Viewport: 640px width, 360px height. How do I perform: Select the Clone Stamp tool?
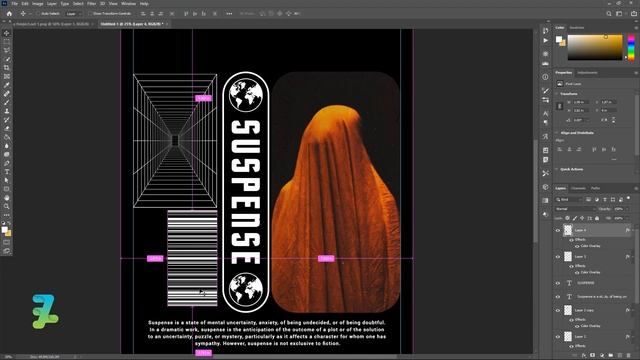tap(7, 111)
